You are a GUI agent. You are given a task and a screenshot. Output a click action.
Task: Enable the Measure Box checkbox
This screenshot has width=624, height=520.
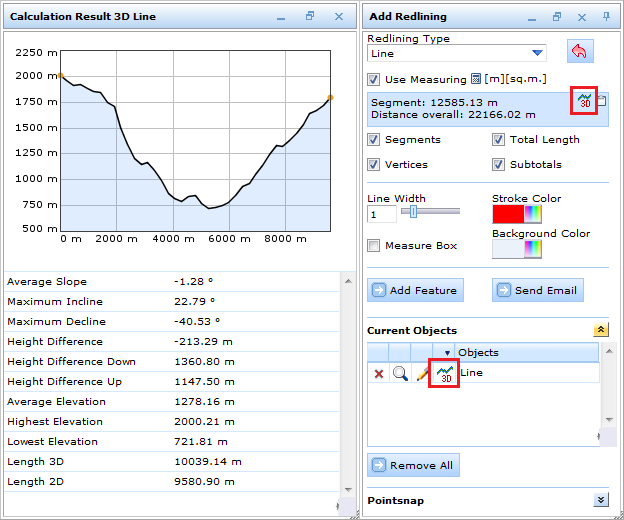pos(374,246)
